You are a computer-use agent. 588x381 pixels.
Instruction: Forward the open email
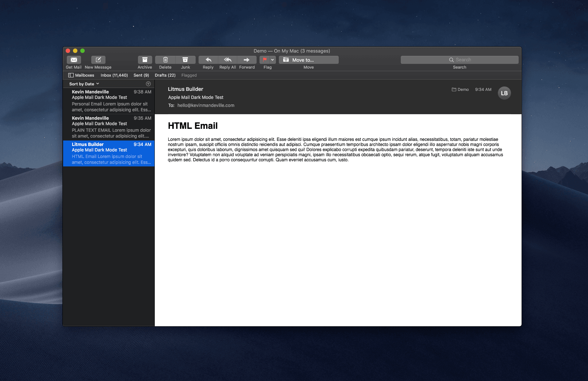point(247,60)
